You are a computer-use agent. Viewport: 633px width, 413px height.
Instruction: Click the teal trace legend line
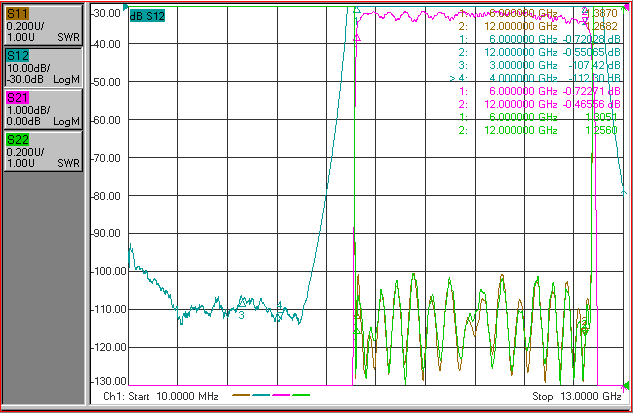pyautogui.click(x=261, y=395)
